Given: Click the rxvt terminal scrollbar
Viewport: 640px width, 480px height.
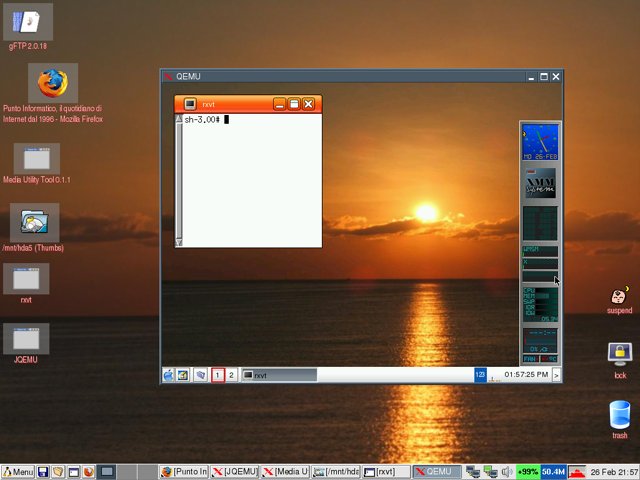Looking at the screenshot, I should 179,180.
